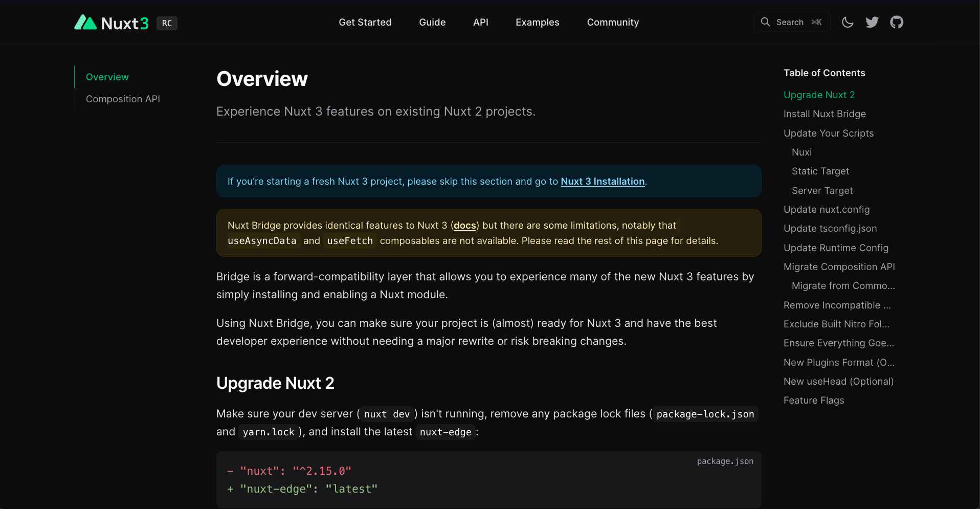Jump to Update Runtime Config section
980x509 pixels.
coord(836,248)
